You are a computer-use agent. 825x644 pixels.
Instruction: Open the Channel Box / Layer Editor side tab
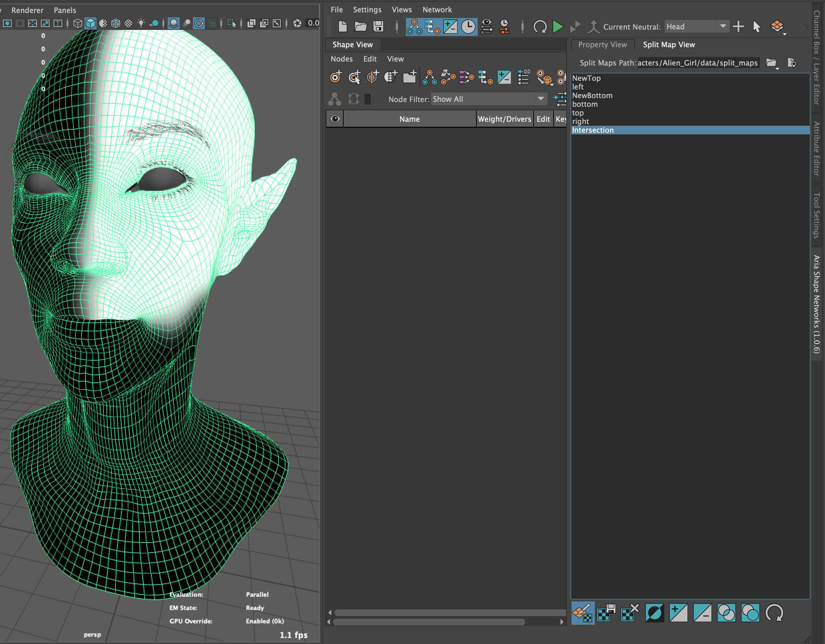point(817,58)
